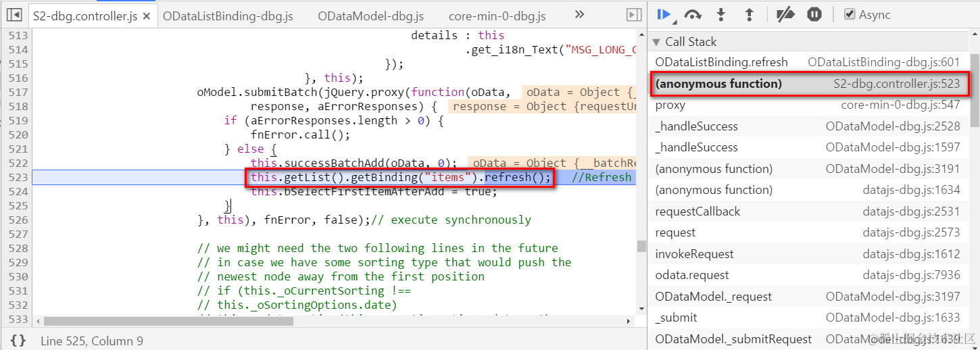This screenshot has width=980, height=350.
Task: Select request frame at datajs-dbg.js:2573
Action: coord(808,232)
